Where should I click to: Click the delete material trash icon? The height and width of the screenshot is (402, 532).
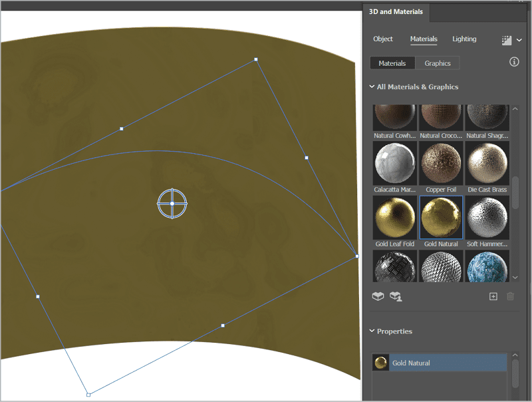[510, 296]
